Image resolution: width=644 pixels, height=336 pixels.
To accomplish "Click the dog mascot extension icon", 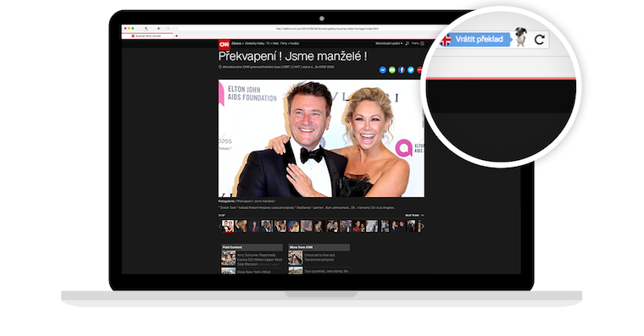I will [x=520, y=37].
